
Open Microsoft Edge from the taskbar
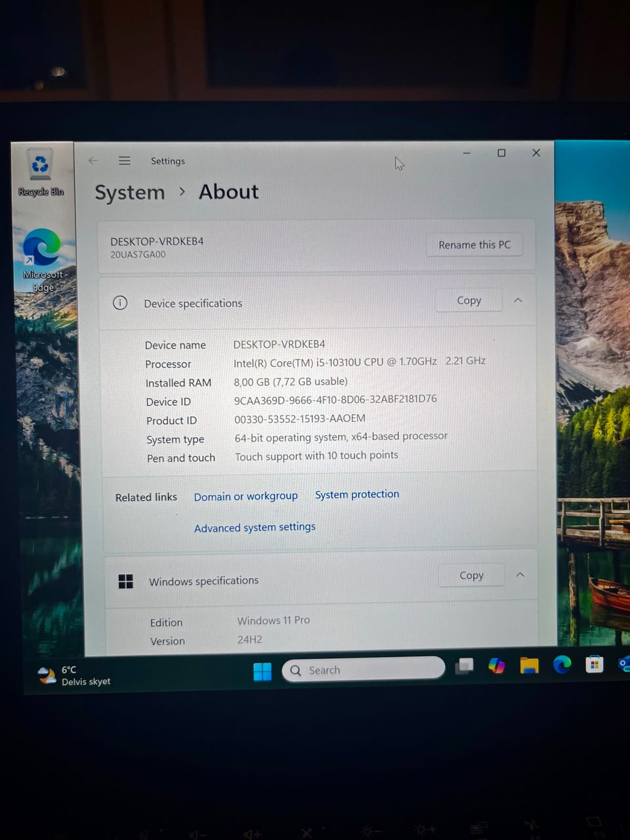coord(562,665)
